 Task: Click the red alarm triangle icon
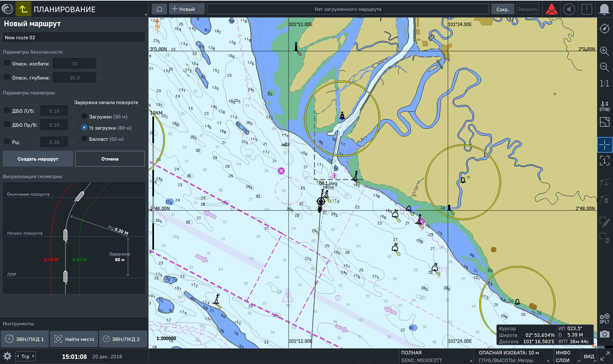552,9
